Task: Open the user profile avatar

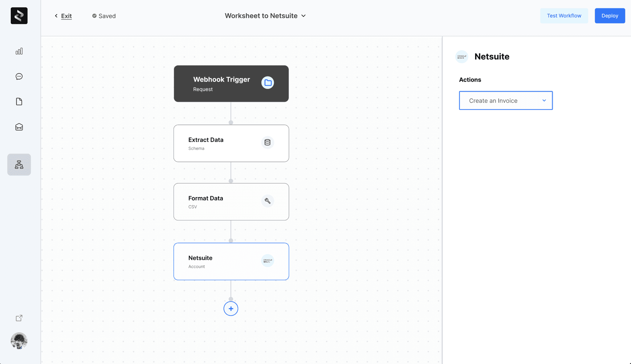Action: (19, 341)
